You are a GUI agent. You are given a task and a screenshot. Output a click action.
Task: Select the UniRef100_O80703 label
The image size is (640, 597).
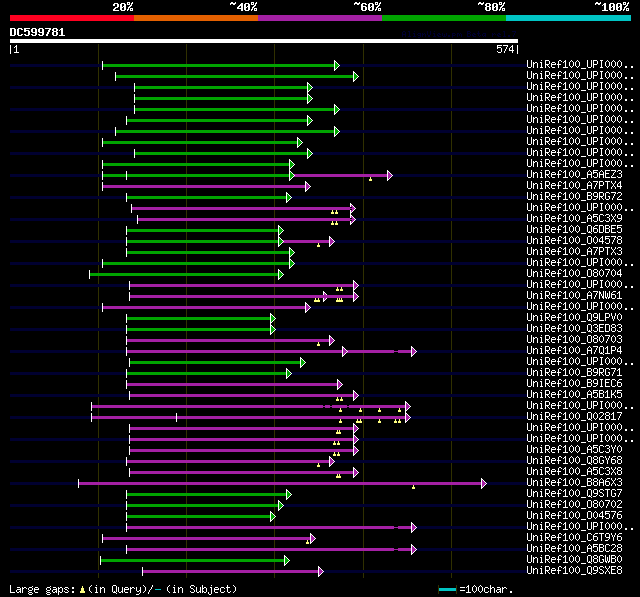[x=574, y=340]
